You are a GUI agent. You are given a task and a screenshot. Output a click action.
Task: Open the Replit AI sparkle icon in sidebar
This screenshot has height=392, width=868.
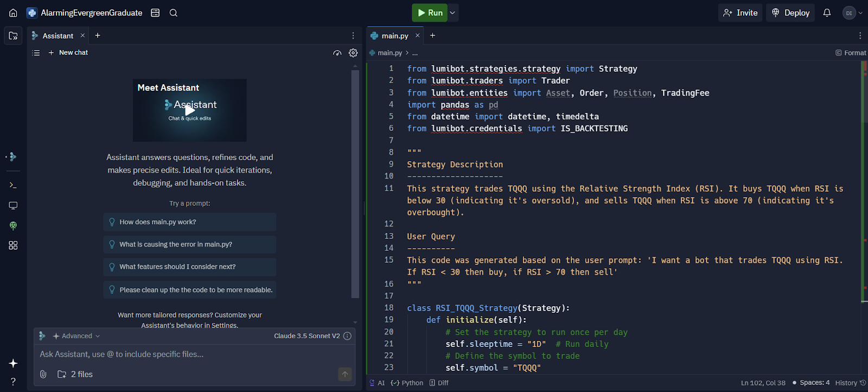pyautogui.click(x=13, y=363)
